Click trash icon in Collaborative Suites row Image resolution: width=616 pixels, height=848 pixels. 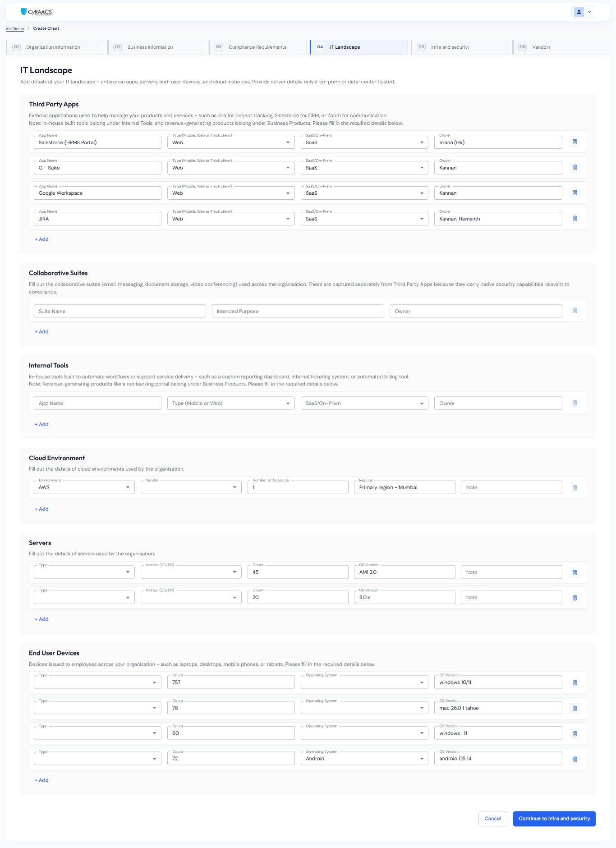pos(575,310)
